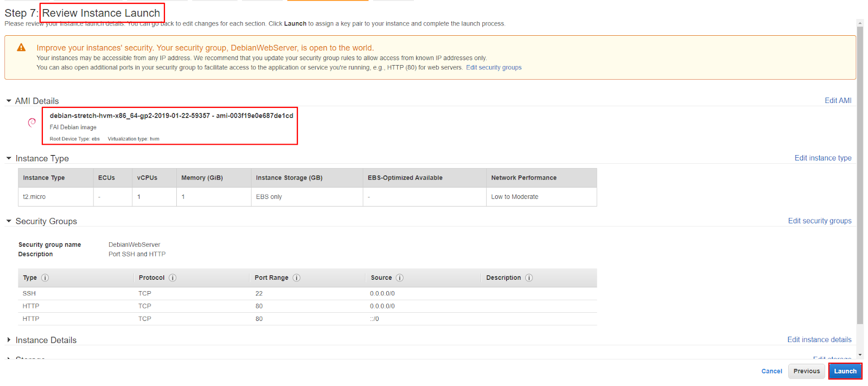Click the Cancel link at bottom
Image resolution: width=868 pixels, height=386 pixels.
(x=771, y=371)
